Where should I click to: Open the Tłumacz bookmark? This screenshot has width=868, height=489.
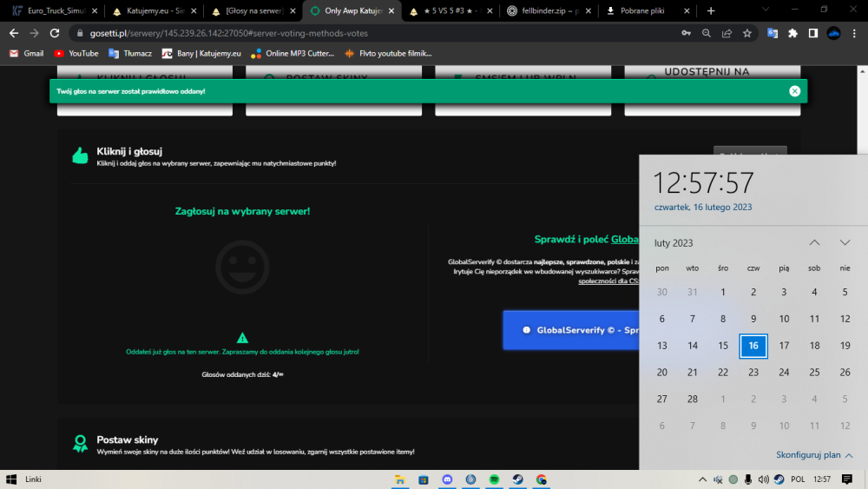click(x=130, y=54)
